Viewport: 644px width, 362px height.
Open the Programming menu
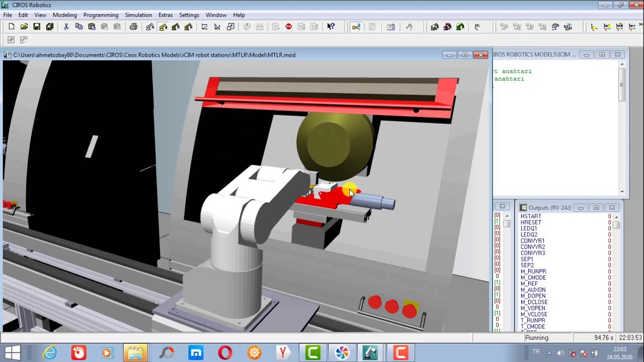(x=101, y=15)
